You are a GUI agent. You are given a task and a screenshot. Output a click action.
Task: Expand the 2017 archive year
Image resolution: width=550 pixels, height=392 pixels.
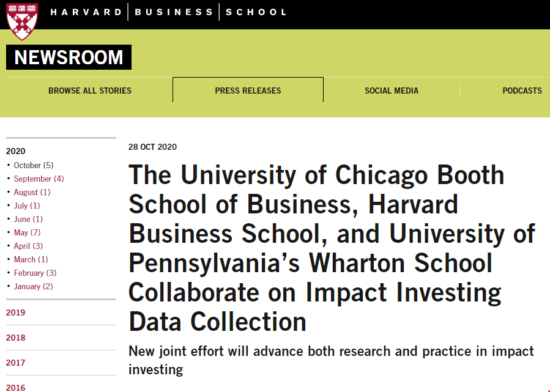tap(16, 363)
